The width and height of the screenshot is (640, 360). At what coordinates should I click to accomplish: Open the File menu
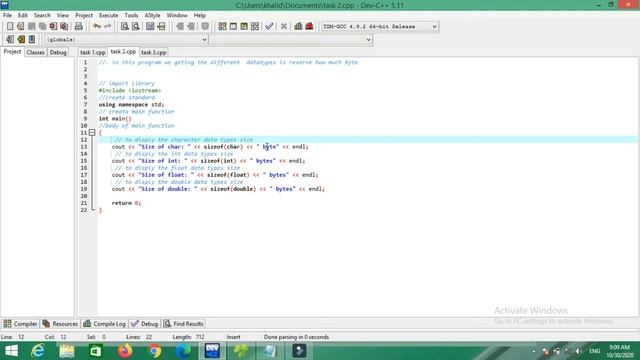pos(7,15)
